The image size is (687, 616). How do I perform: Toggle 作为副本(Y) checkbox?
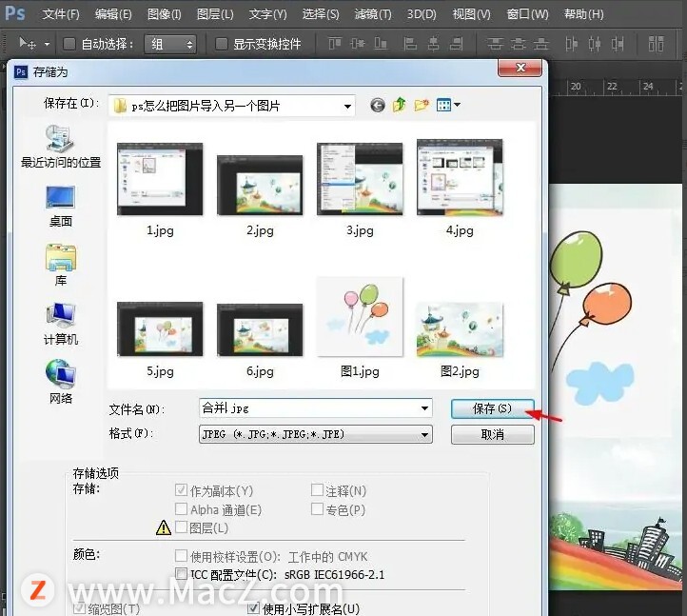pos(181,490)
